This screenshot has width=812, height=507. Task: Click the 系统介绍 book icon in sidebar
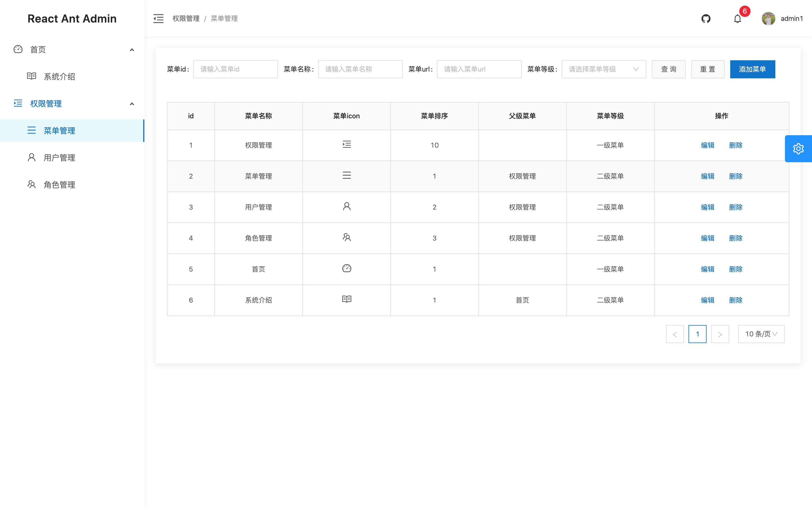[x=32, y=76]
